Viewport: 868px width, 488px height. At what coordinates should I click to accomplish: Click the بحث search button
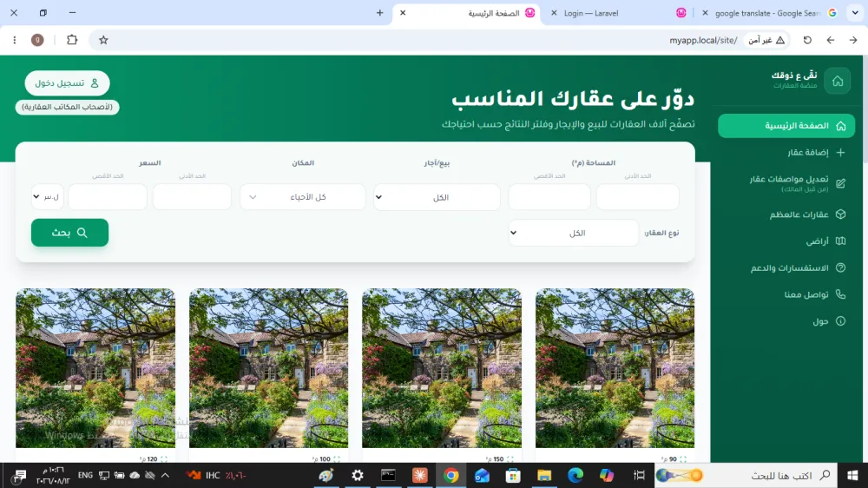69,233
